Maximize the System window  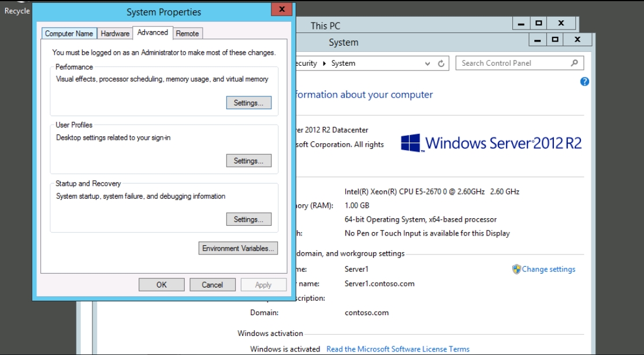[x=555, y=40]
